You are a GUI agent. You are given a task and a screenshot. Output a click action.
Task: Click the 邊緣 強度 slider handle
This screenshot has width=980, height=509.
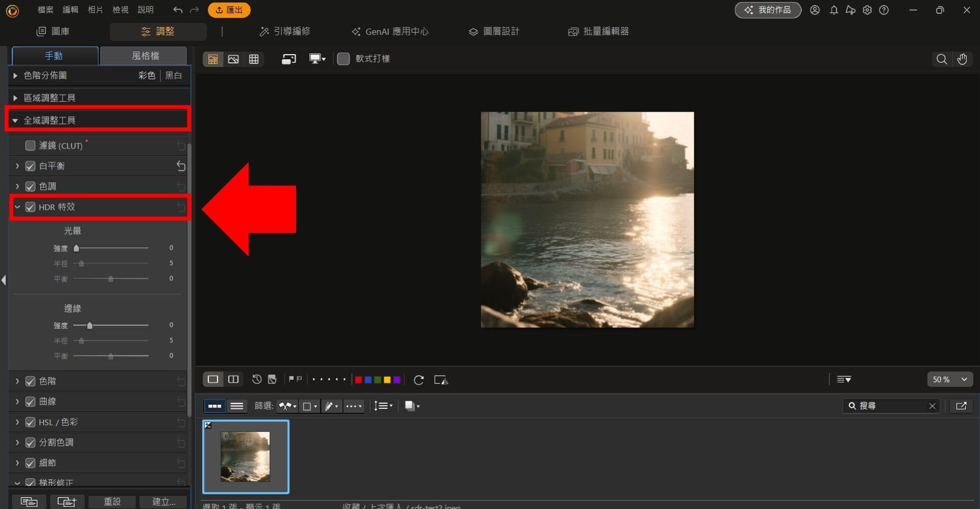pyautogui.click(x=90, y=325)
